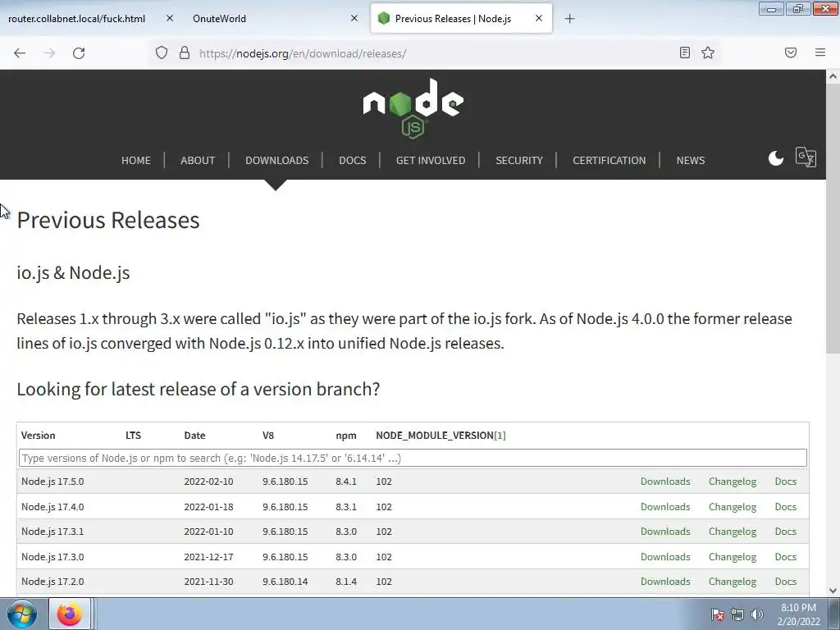Open Downloads link for Node.js 17.3.0

(665, 557)
